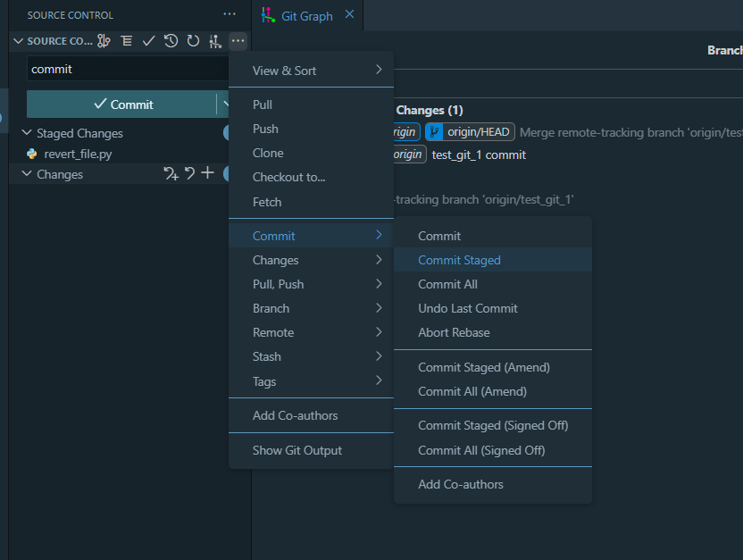Open the history clock icon
Screen dimensions: 743x560
coord(171,41)
